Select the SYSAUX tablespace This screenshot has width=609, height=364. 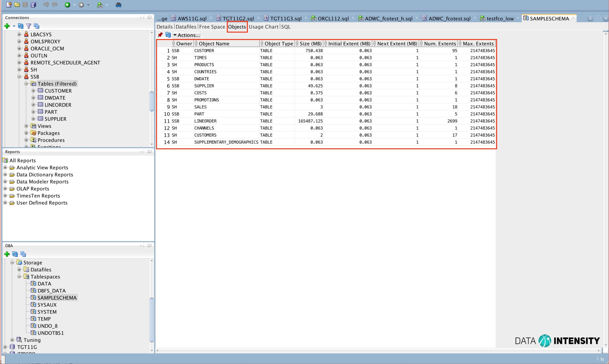coord(47,305)
